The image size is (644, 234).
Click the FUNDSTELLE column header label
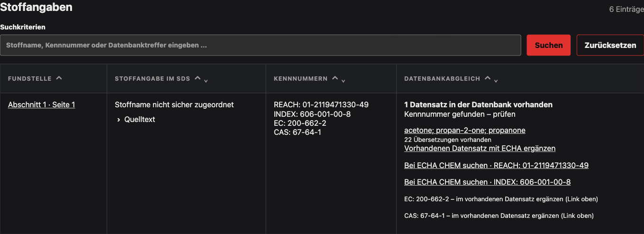[x=30, y=79]
